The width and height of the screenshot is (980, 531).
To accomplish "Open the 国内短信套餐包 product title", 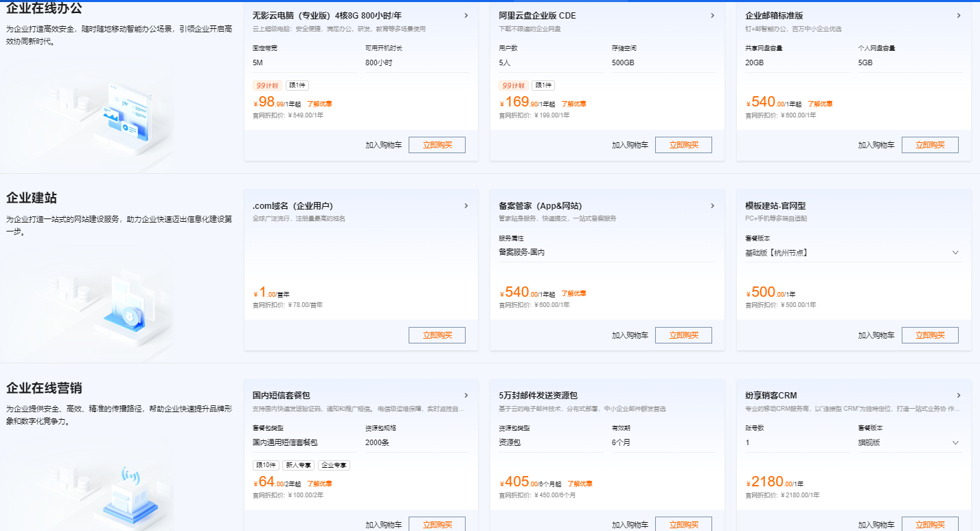I will coord(282,395).
